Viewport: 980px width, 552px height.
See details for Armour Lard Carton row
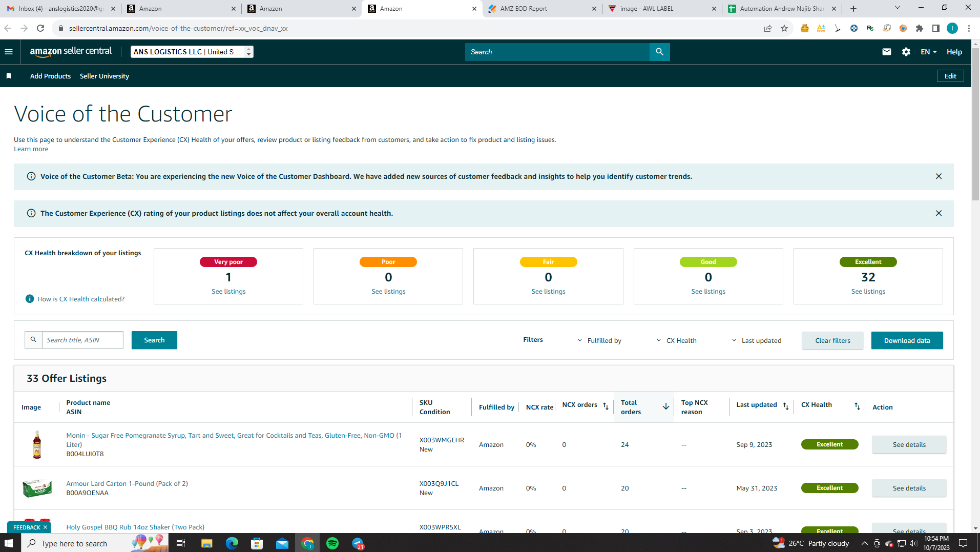click(x=909, y=488)
